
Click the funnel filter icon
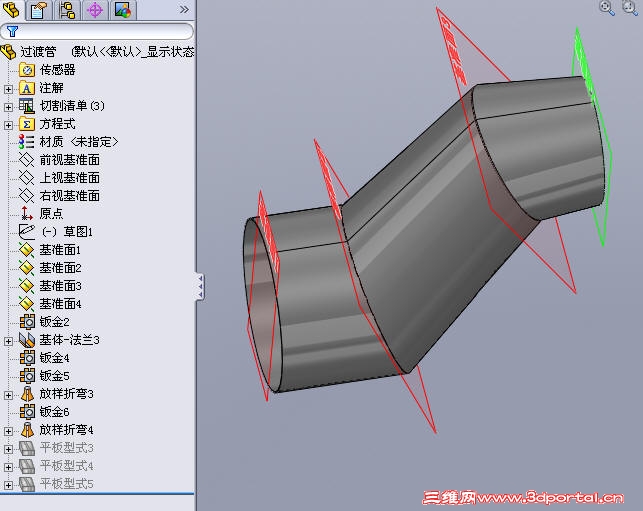coord(12,31)
